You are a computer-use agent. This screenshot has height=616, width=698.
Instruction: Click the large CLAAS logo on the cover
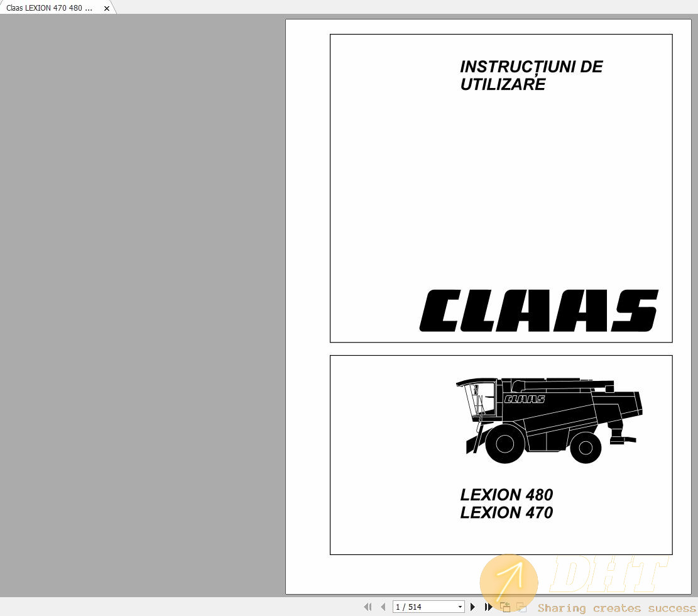(538, 311)
